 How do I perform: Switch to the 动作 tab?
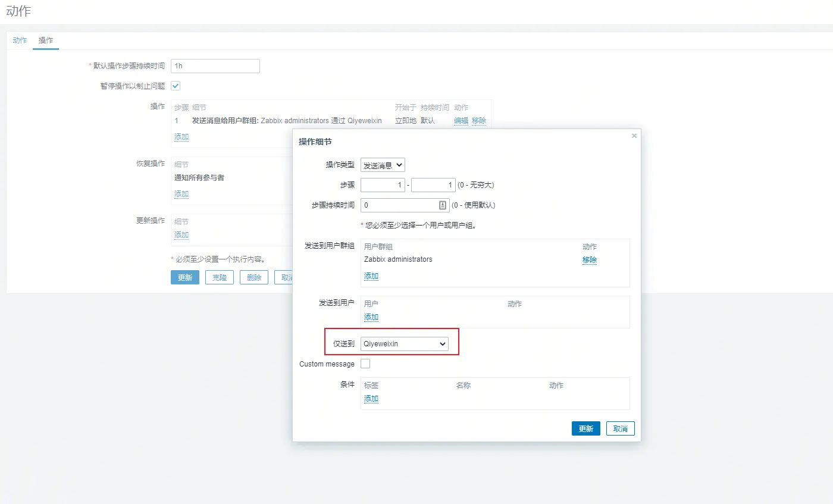(19, 40)
